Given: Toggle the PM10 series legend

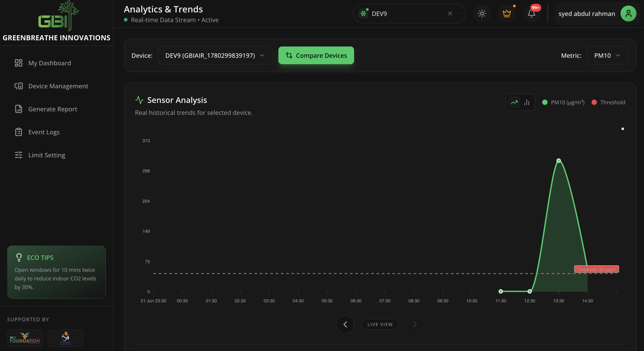Looking at the screenshot, I should click(563, 102).
